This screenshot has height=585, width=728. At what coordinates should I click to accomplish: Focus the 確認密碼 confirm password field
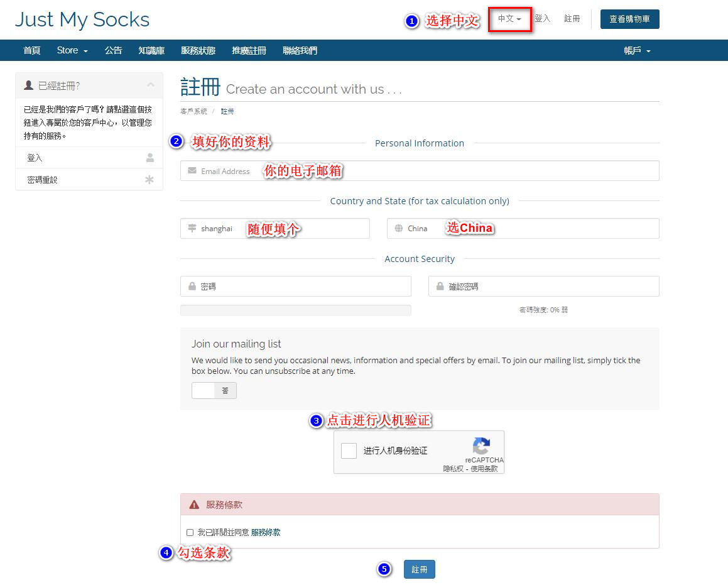pyautogui.click(x=544, y=287)
